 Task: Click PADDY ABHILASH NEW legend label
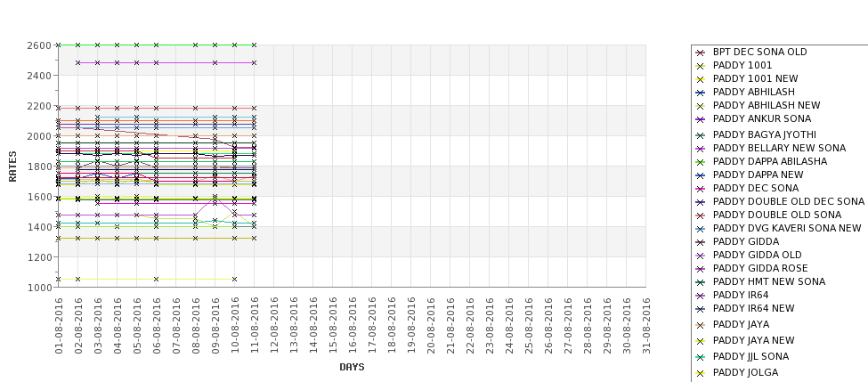click(x=767, y=105)
